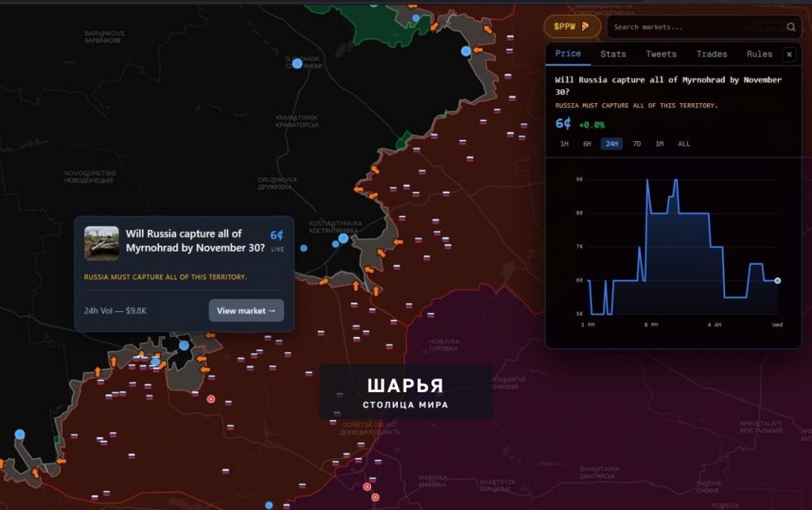Select the 1M chart range
The width and height of the screenshot is (812, 510).
659,144
